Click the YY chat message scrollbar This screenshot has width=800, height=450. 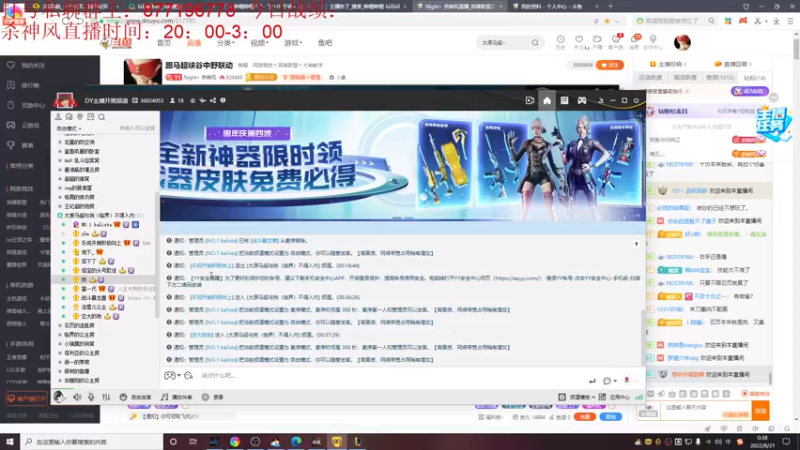coord(642,337)
